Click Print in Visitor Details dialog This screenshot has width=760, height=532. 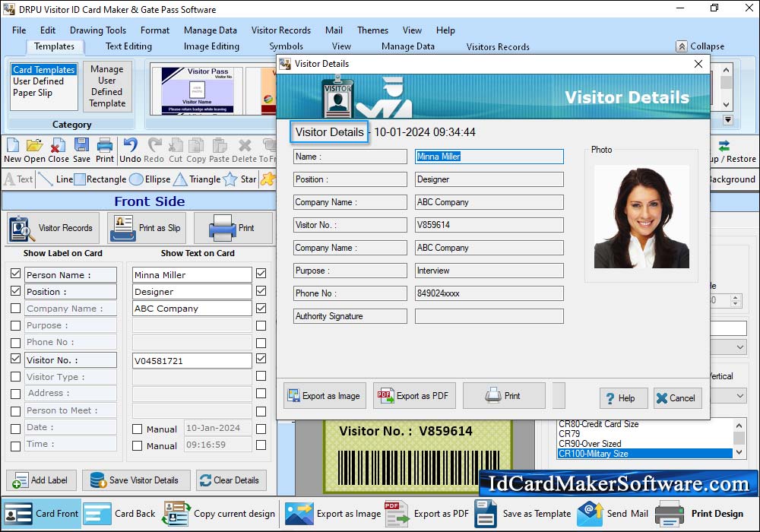pyautogui.click(x=504, y=396)
